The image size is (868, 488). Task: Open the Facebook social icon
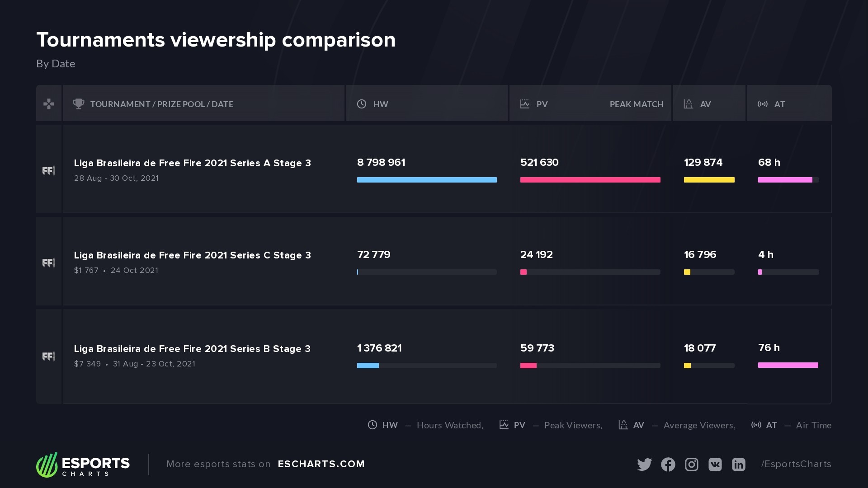(x=668, y=465)
